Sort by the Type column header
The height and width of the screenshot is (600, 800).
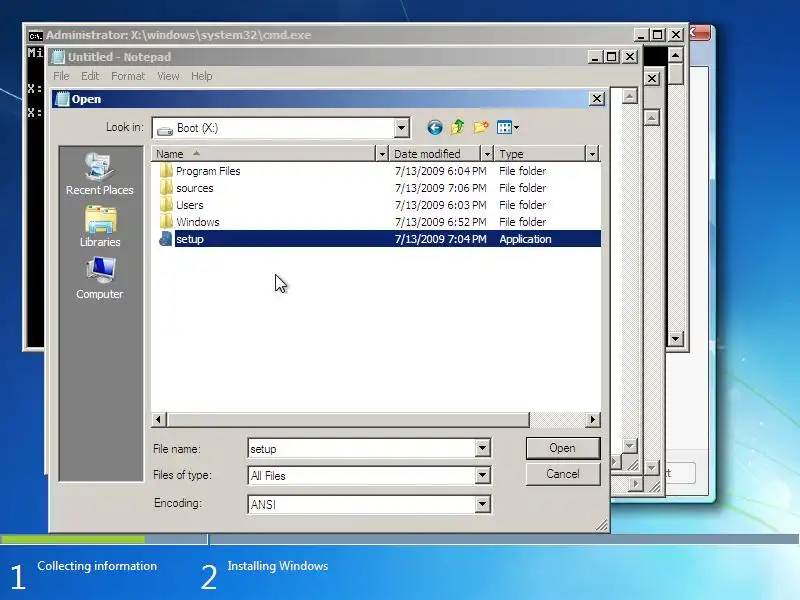coord(540,154)
